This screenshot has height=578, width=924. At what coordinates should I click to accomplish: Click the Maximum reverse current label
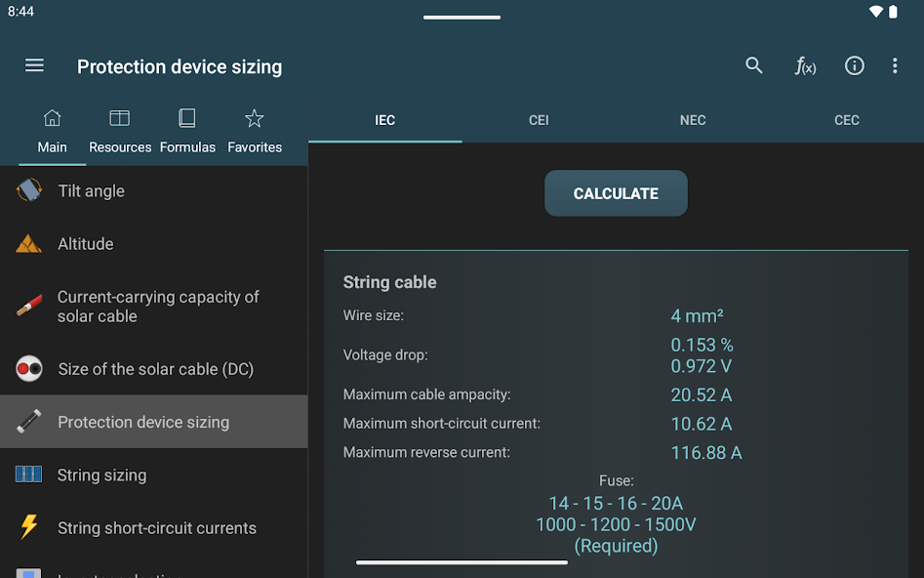426,452
